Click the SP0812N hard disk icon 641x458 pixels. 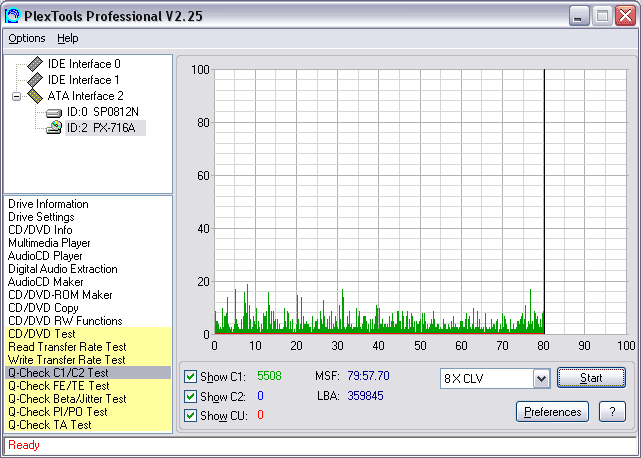(x=54, y=112)
